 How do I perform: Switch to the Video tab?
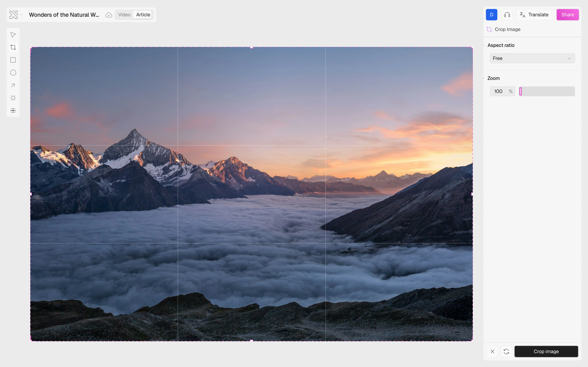coord(124,14)
